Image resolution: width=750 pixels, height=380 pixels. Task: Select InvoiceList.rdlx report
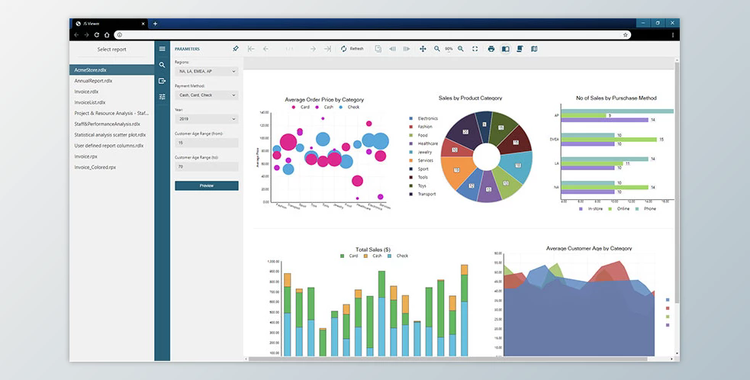coord(90,102)
